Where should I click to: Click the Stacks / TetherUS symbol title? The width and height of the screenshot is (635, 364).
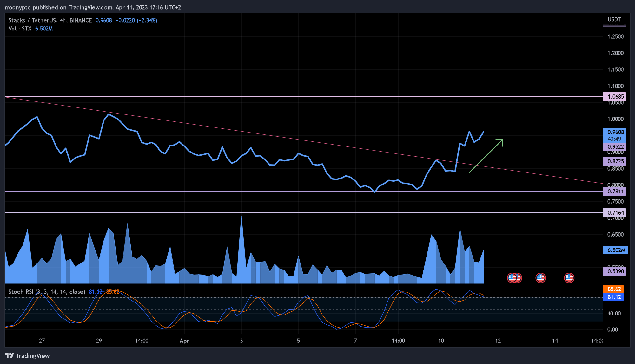click(50, 20)
